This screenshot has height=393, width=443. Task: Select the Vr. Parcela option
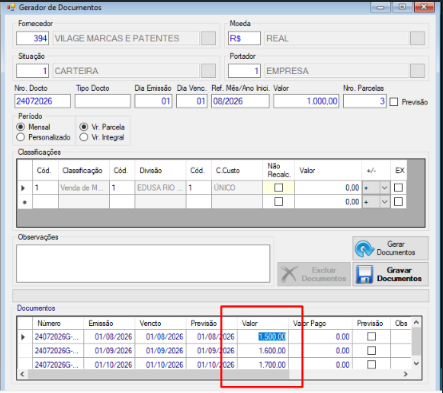(x=84, y=127)
